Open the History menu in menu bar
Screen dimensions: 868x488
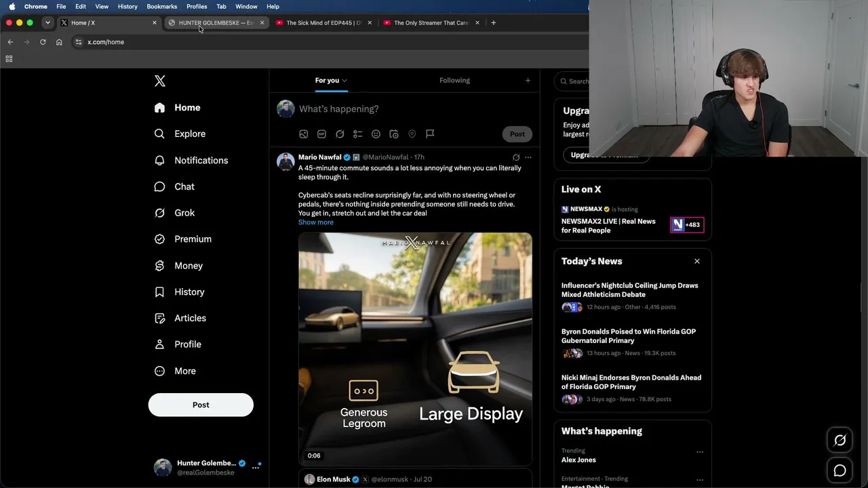click(x=127, y=7)
